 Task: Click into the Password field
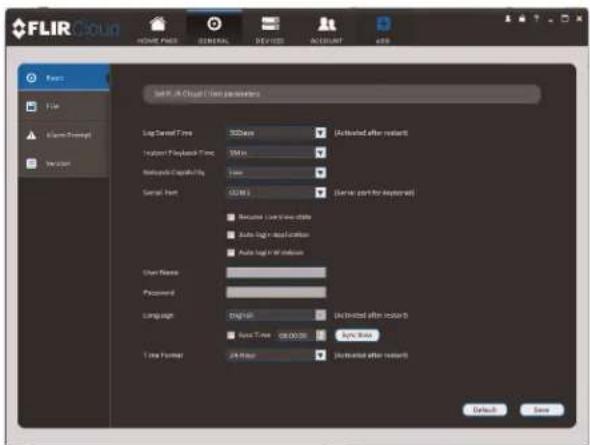coord(276,293)
